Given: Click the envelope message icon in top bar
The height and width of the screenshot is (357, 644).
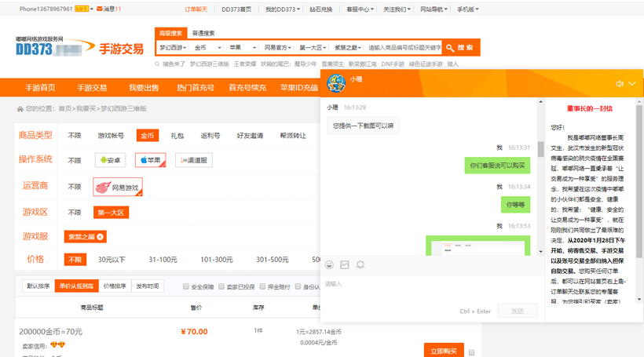Looking at the screenshot, I should [100, 9].
